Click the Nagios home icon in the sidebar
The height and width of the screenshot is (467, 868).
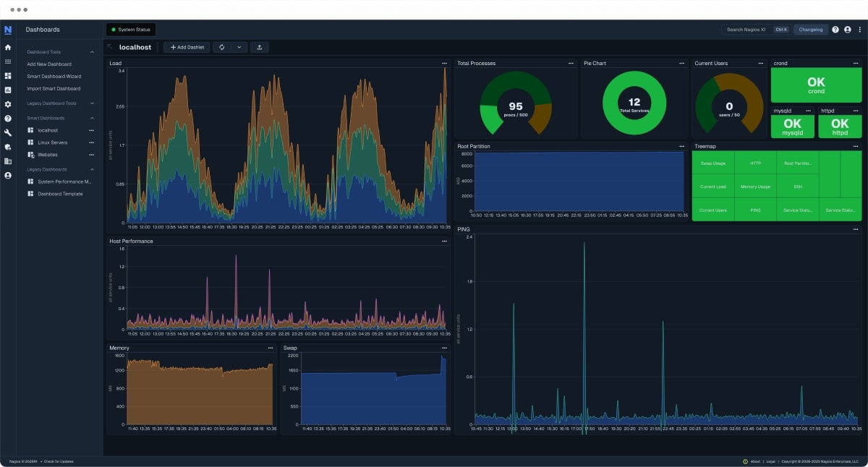(x=7, y=47)
